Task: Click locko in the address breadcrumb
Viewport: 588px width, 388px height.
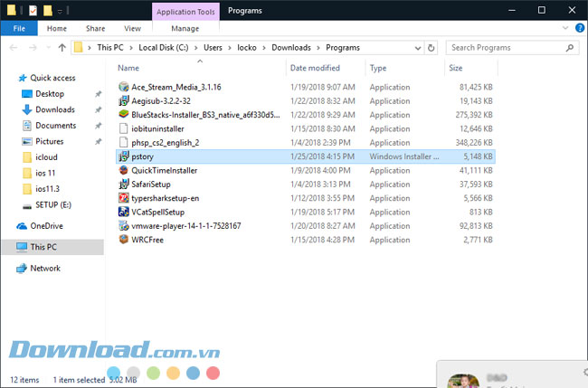Action: (247, 48)
